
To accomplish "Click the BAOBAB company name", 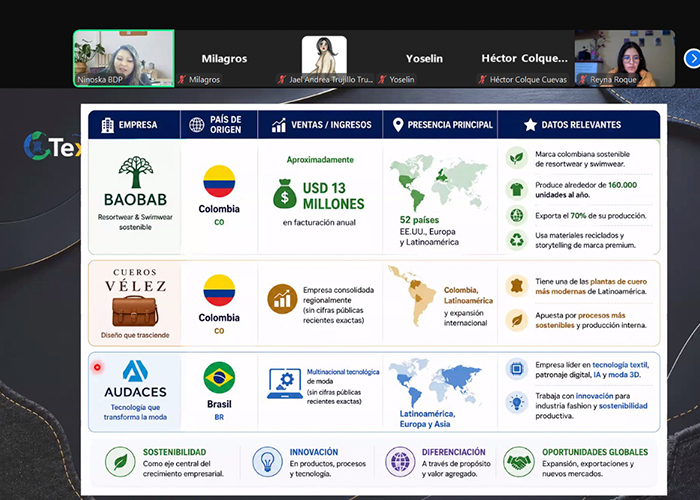I will point(135,200).
